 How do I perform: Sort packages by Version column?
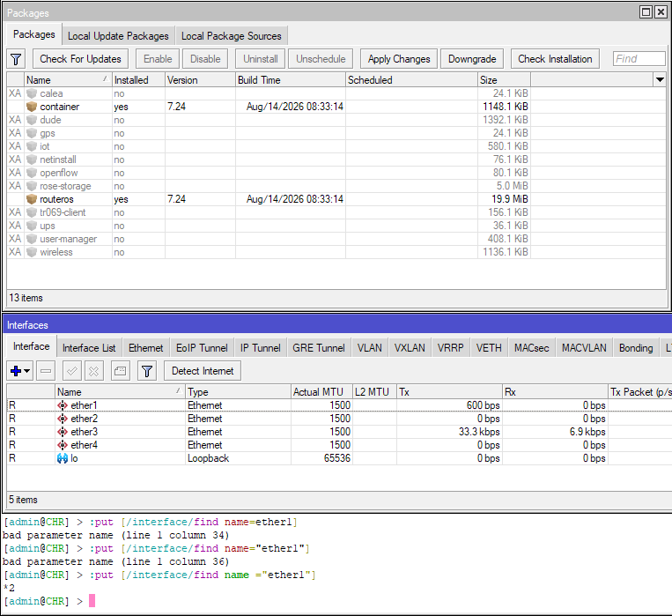200,80
